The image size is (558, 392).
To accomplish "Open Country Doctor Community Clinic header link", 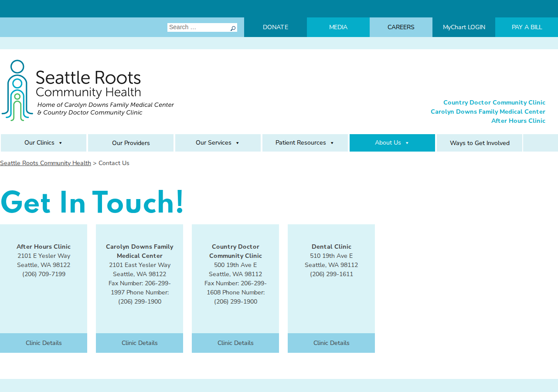I will 494,103.
